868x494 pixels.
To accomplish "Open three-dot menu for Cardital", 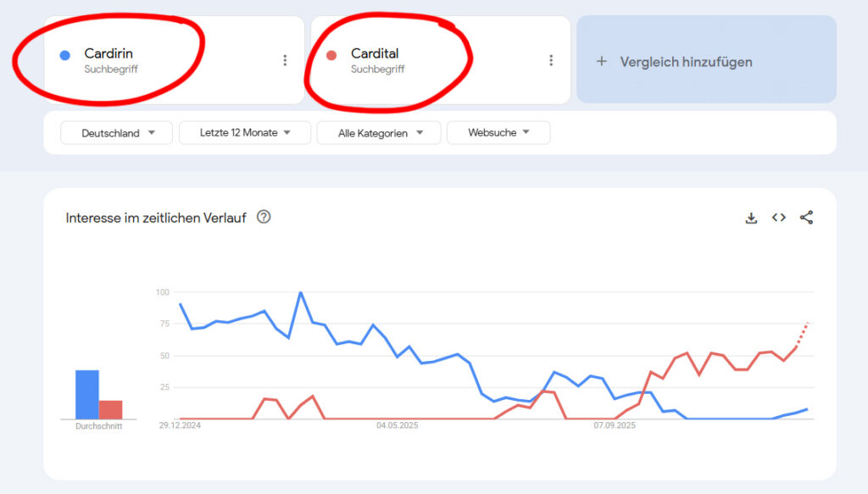I will pyautogui.click(x=551, y=60).
